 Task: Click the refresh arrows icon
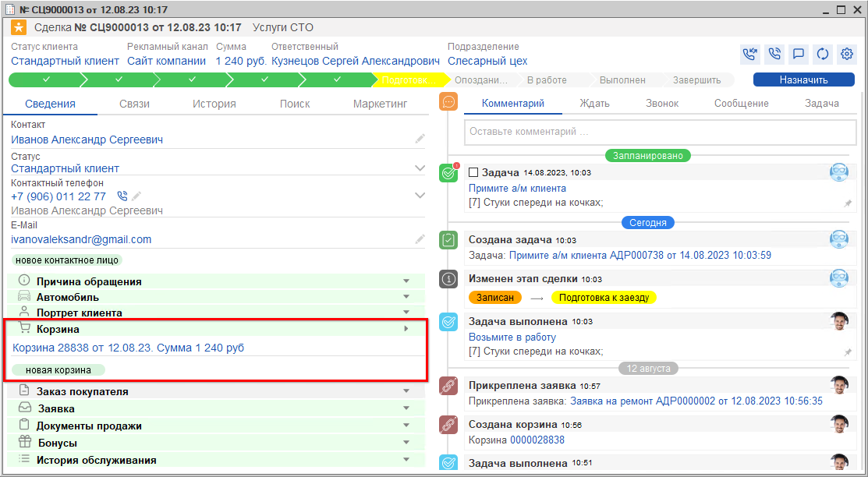pyautogui.click(x=822, y=55)
